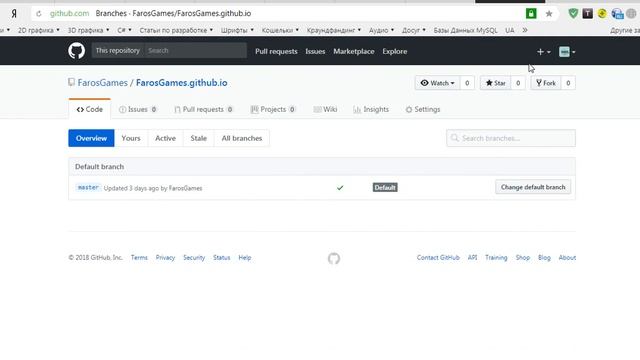640x360 pixels.
Task: Expand the Watch dropdown button
Action: (x=437, y=83)
